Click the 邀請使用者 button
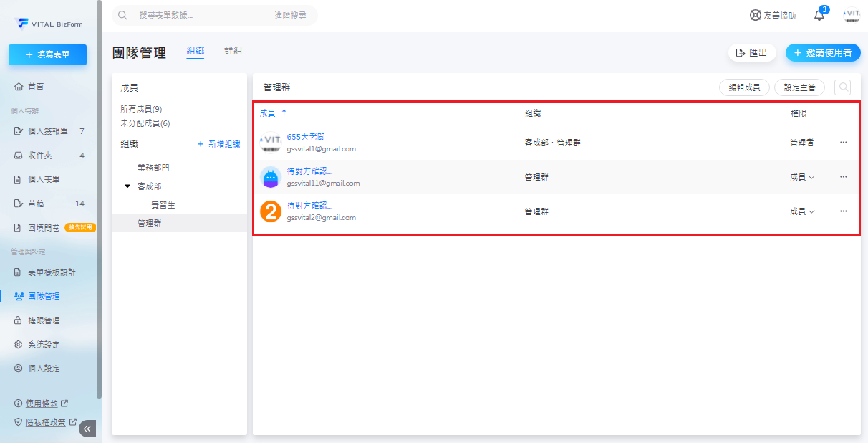Viewport: 868px width, 443px height. tap(822, 53)
